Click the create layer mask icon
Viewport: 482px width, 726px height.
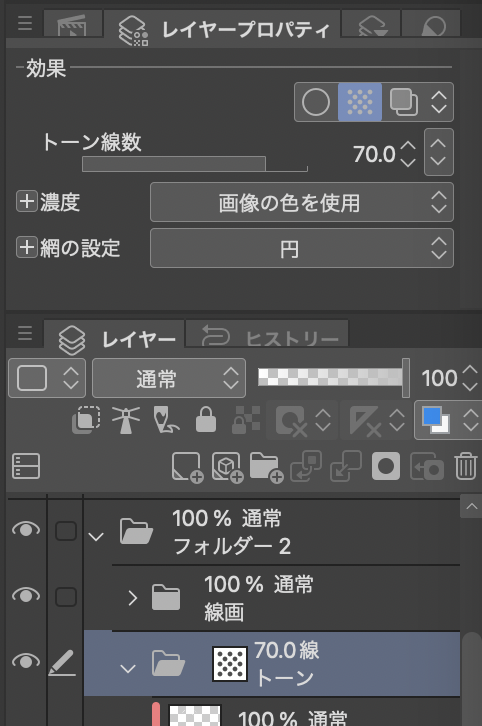click(x=386, y=466)
